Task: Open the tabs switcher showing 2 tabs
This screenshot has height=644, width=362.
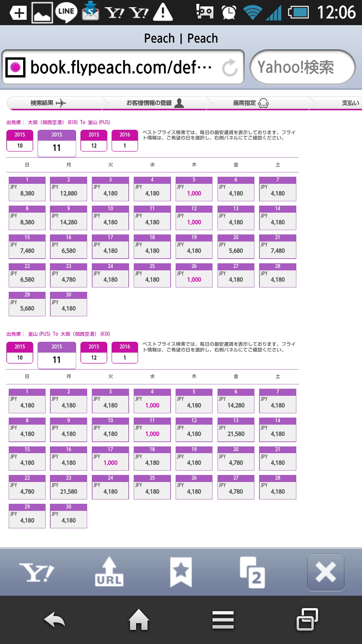Action: click(x=253, y=572)
